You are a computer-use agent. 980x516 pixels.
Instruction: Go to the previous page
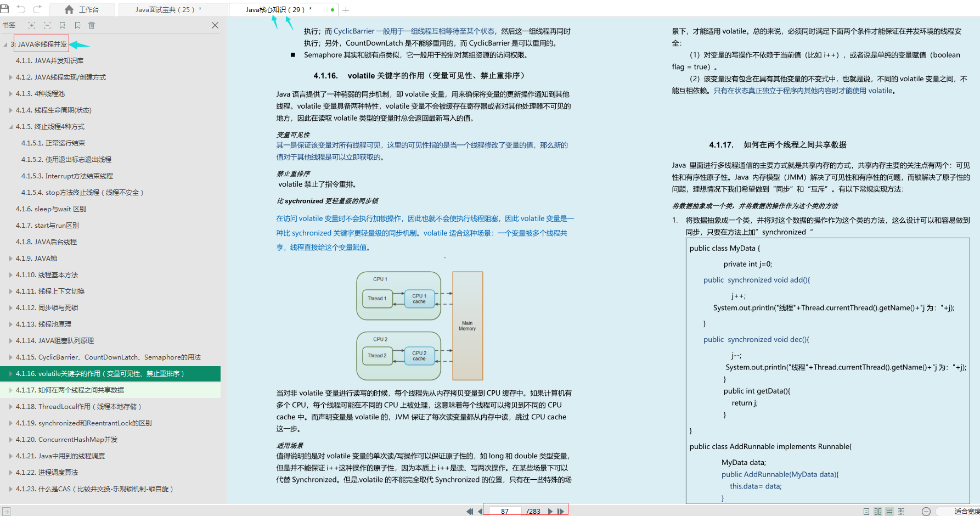(480, 511)
